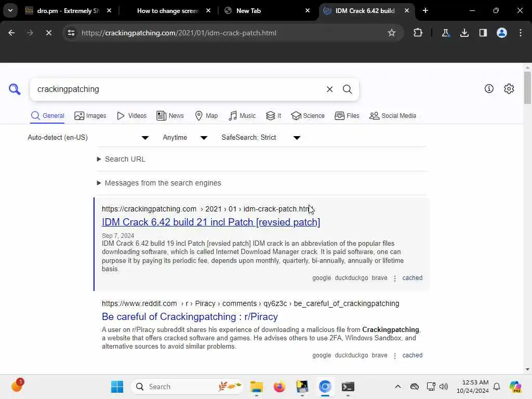
Task: Select the It search category
Action: coord(274,116)
